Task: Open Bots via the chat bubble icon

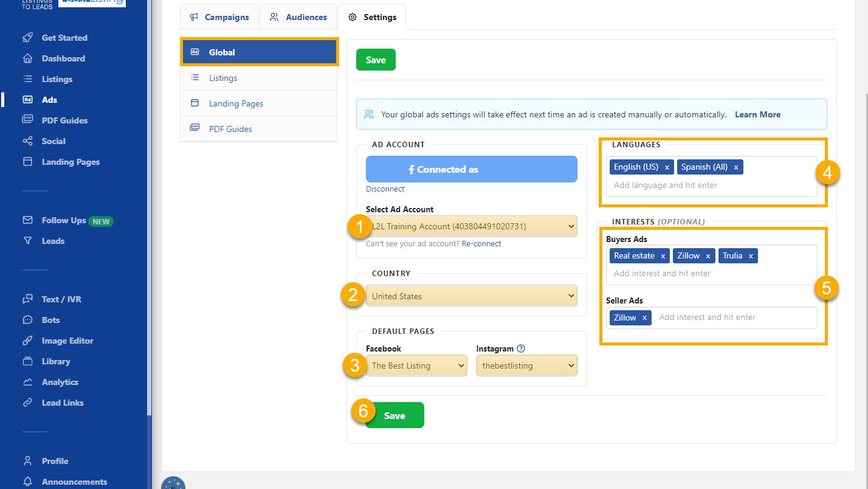Action: point(27,320)
